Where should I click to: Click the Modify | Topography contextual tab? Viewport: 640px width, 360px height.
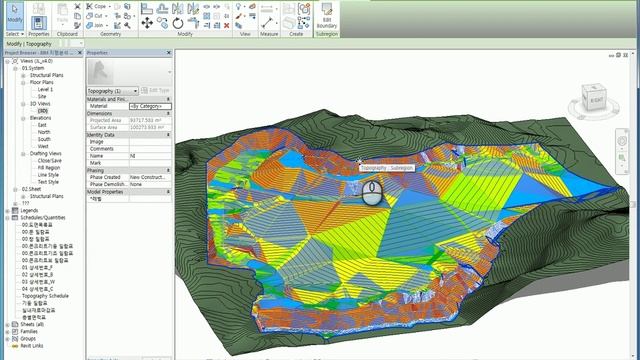point(29,44)
